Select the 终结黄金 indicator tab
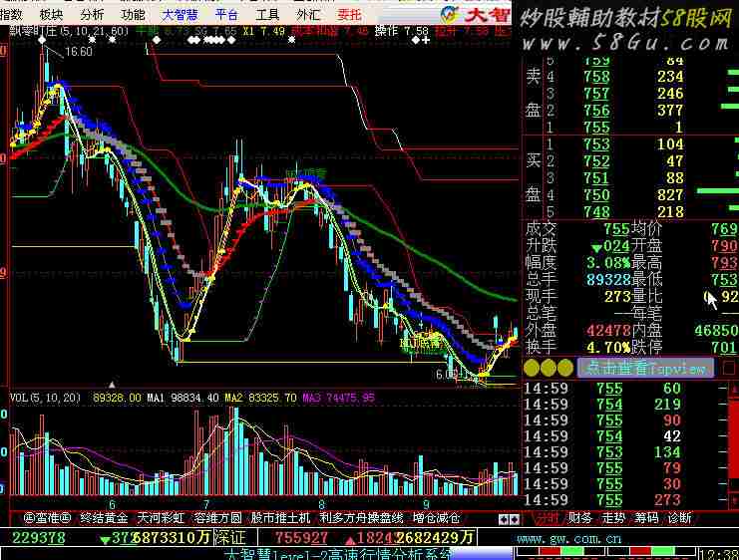The height and width of the screenshot is (560, 739). coord(104,518)
